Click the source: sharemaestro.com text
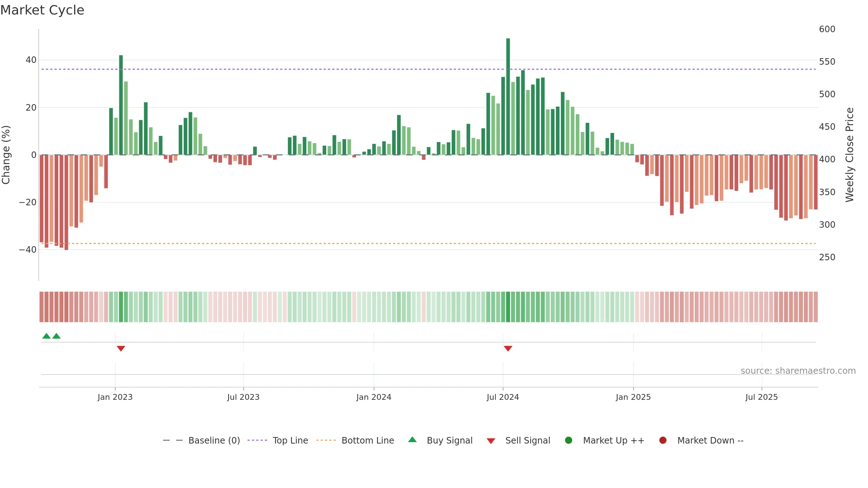 tap(798, 371)
